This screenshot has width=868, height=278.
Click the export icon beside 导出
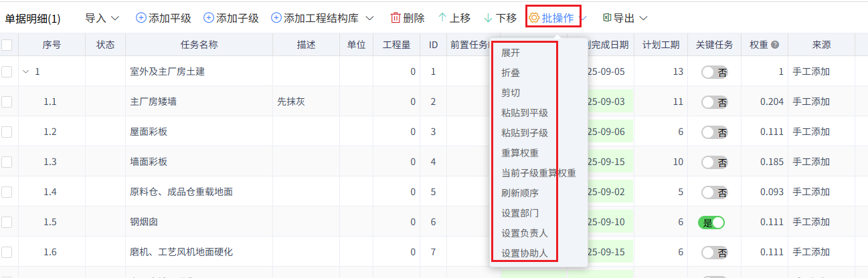[606, 18]
